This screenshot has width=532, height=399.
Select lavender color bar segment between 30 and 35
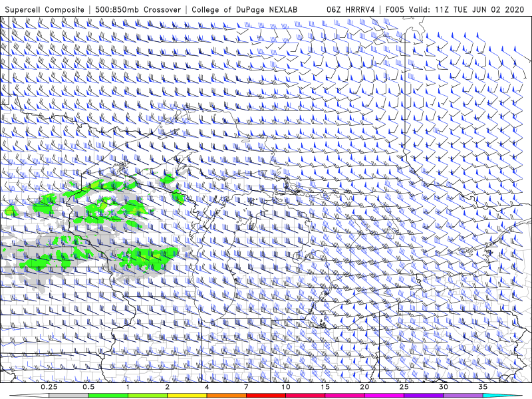[463, 396]
